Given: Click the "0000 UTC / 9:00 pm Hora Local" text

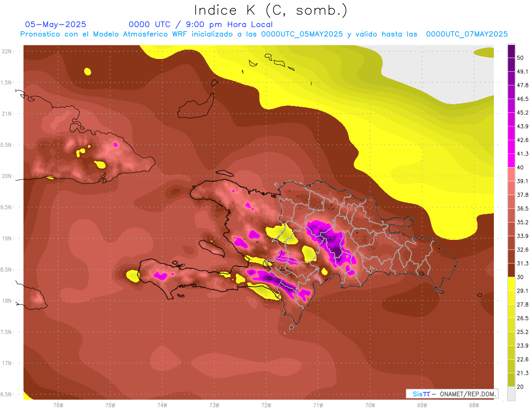Looking at the screenshot, I should coord(201,24).
